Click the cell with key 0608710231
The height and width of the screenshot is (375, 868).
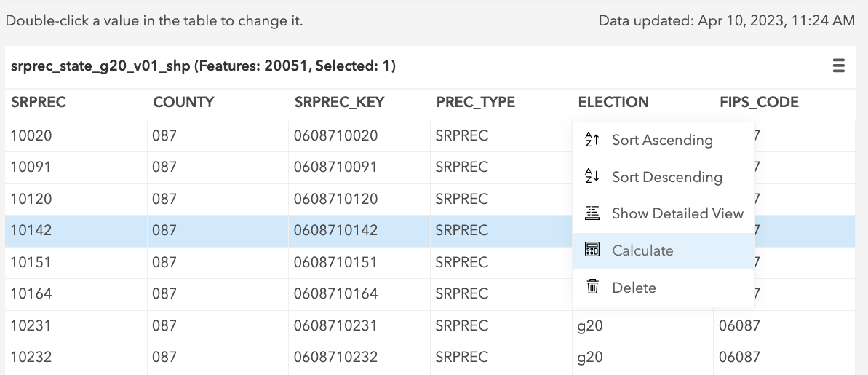(x=335, y=325)
